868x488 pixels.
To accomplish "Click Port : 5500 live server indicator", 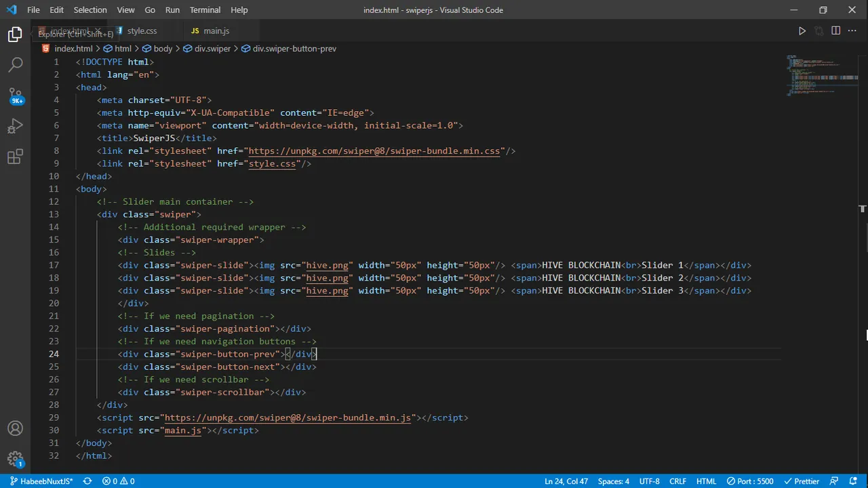I will [x=749, y=481].
